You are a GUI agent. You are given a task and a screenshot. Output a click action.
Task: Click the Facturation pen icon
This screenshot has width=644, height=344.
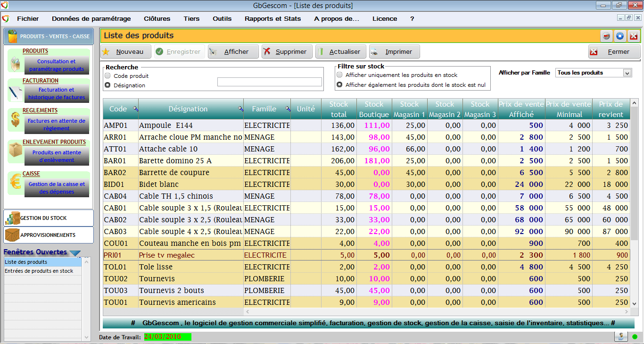[x=15, y=92]
